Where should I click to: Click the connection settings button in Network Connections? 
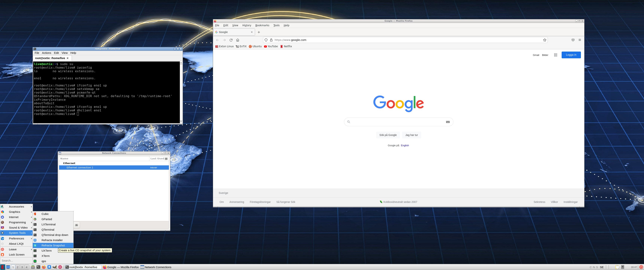[77, 225]
